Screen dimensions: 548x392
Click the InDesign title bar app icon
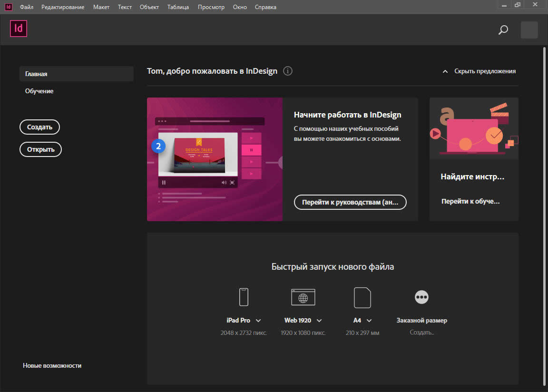(9, 7)
